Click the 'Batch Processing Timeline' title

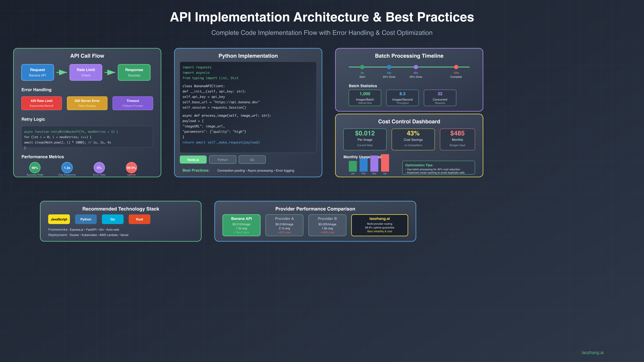[409, 56]
